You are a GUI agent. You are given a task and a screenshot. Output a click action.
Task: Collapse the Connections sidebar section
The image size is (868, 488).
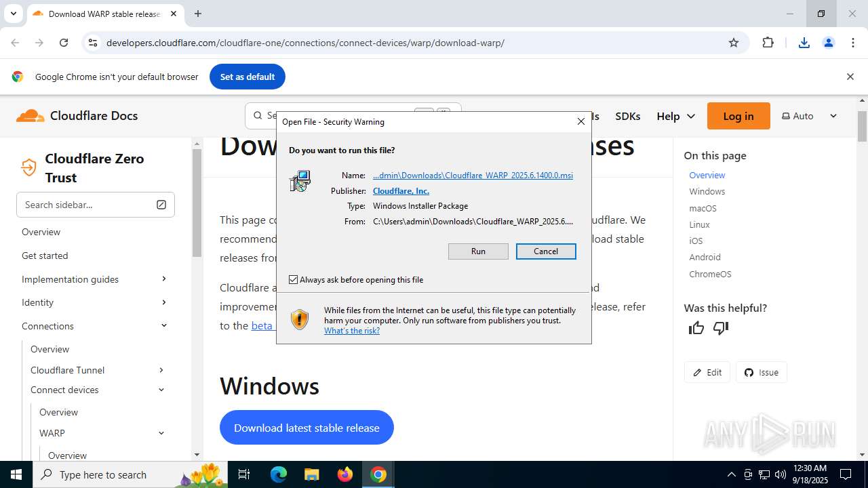point(164,326)
